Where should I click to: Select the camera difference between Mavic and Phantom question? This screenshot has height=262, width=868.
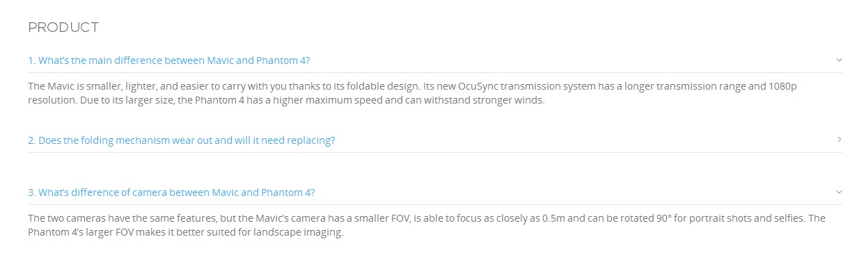[x=171, y=193]
